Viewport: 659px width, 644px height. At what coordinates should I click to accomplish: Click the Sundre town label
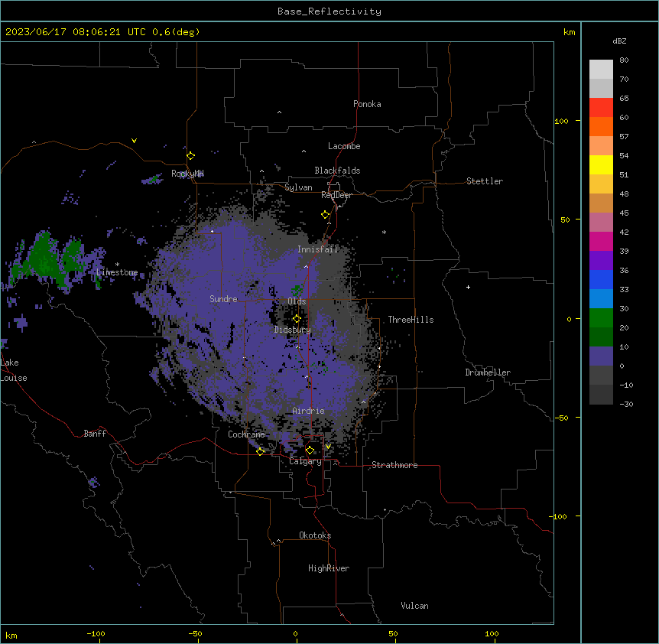[223, 299]
